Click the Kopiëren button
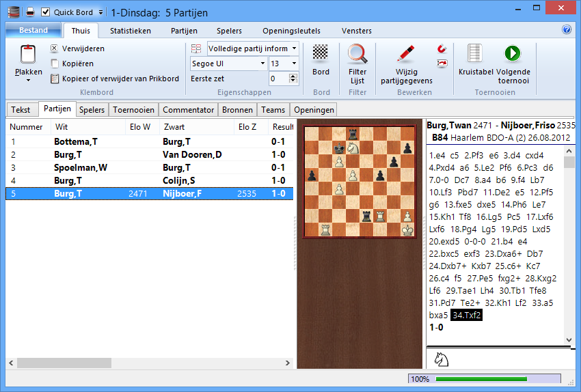581x392 pixels. click(x=72, y=64)
